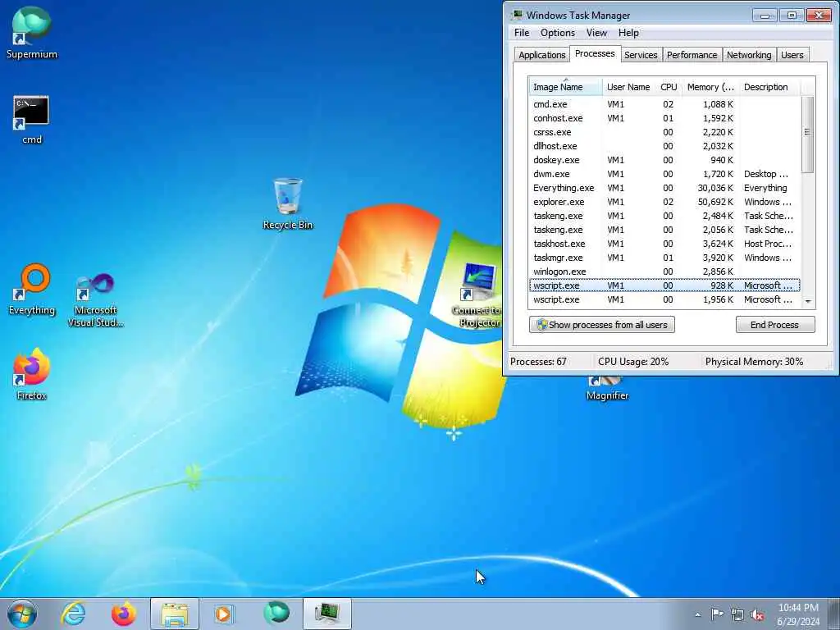Sort processes by User Name column

[x=628, y=87]
